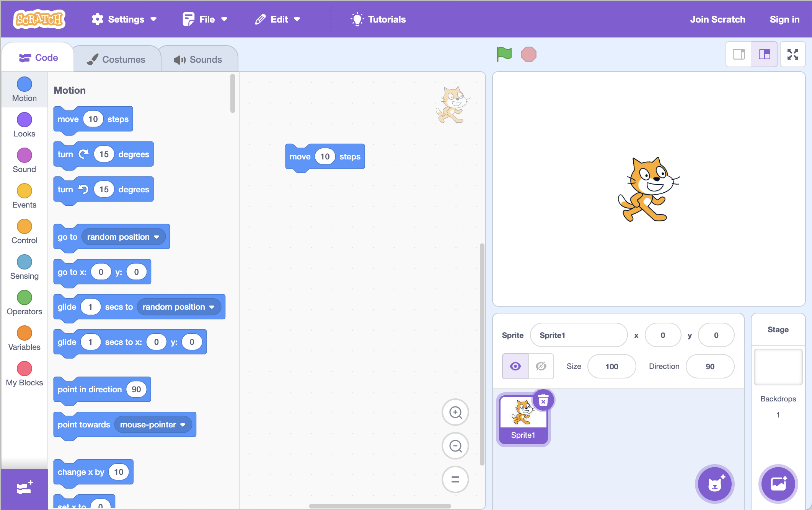Toggle sprite visibility eye icon

point(516,365)
